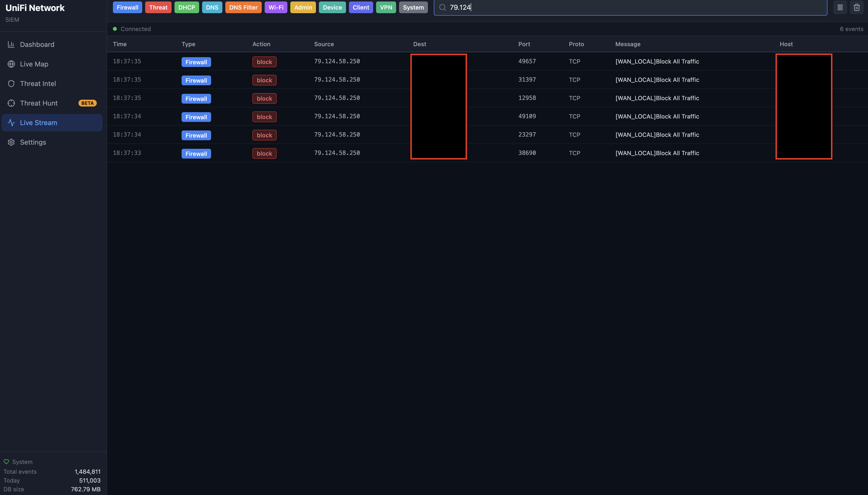Clear events using the trash icon
The width and height of the screenshot is (868, 495).
click(857, 8)
